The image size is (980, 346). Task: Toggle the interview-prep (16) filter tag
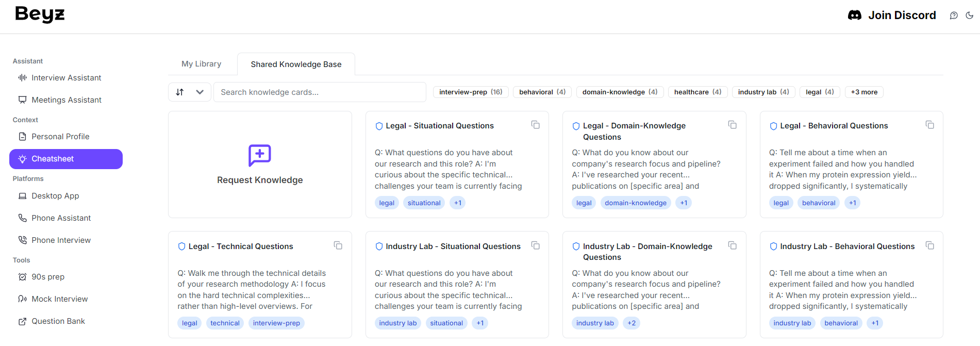coord(471,92)
